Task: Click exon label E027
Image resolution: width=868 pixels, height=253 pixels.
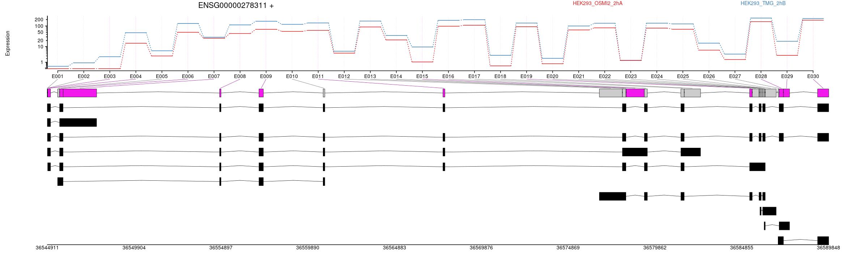Action: (x=735, y=76)
